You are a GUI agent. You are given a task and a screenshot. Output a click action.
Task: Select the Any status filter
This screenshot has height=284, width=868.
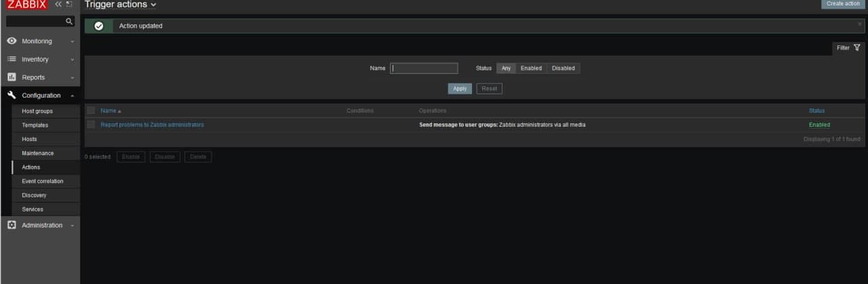pos(506,68)
